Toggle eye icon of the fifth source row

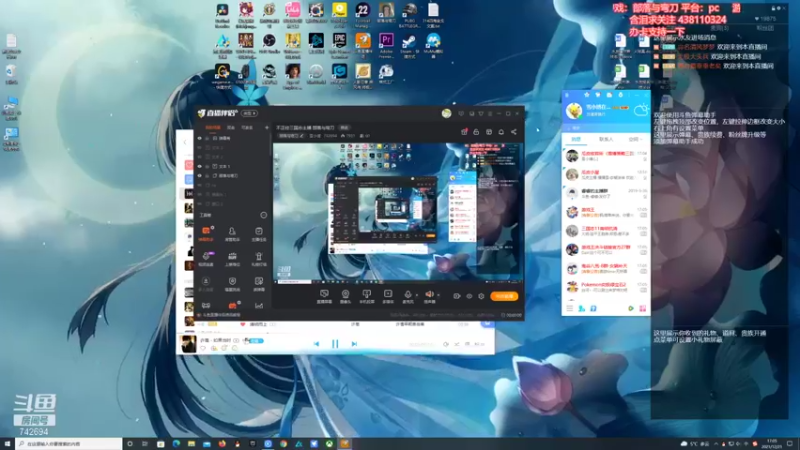[x=199, y=176]
